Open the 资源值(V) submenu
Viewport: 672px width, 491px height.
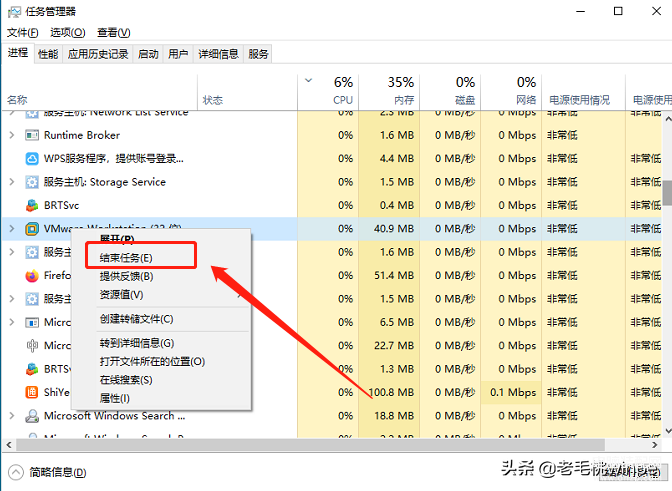click(x=161, y=295)
